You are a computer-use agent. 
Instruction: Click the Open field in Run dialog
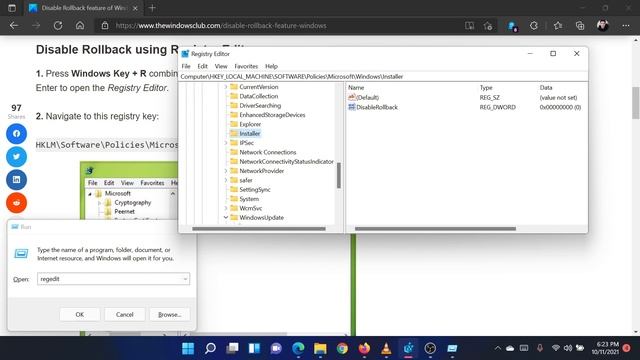[113, 279]
